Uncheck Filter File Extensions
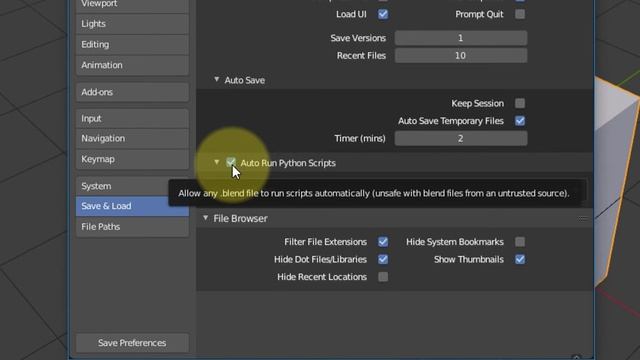The width and height of the screenshot is (640, 360). click(x=383, y=242)
